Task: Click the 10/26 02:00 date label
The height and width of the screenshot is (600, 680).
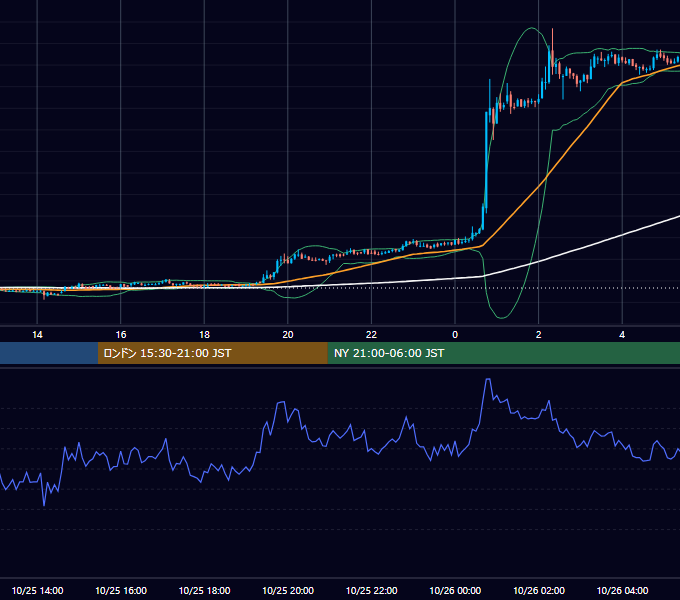Action: point(539,590)
